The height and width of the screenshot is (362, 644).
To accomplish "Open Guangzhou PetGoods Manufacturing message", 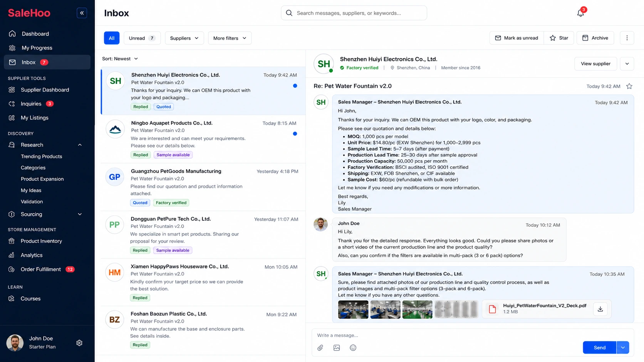I will [203, 187].
